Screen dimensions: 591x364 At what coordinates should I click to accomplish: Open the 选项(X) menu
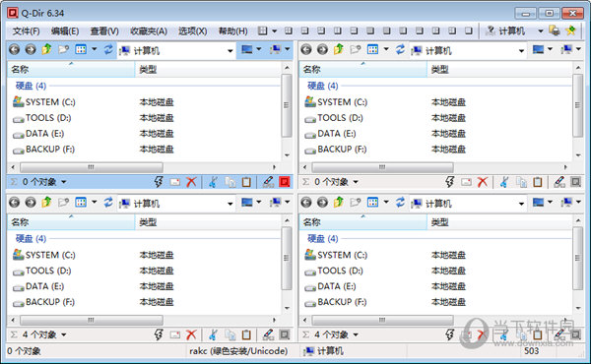[x=193, y=30]
